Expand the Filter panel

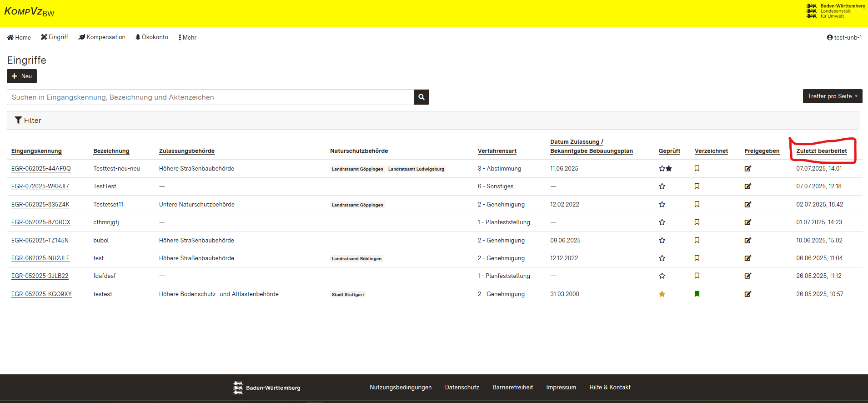(x=28, y=121)
